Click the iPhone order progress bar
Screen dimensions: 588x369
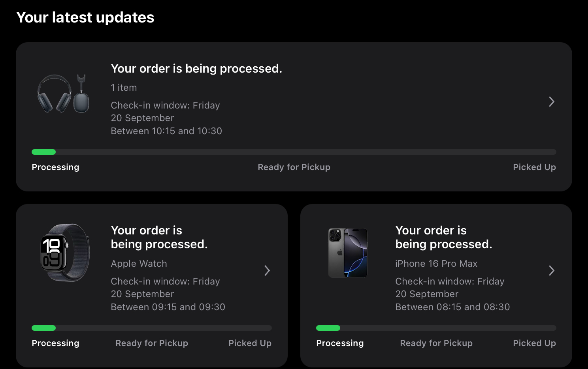[436, 328]
